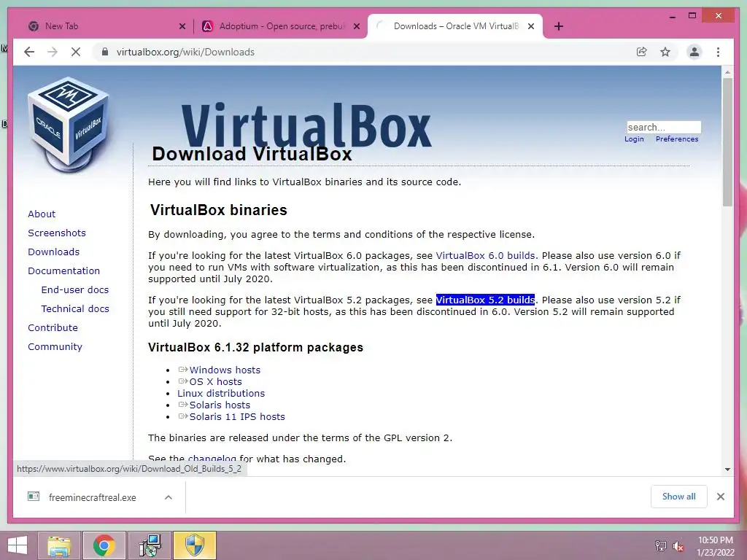Open the security shield taskbar item
The image size is (747, 560).
coord(195,545)
